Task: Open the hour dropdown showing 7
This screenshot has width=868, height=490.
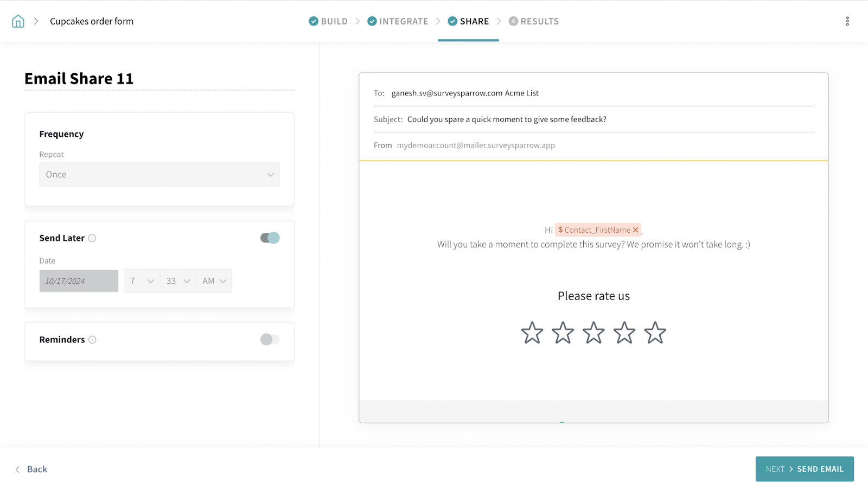Action: [142, 281]
